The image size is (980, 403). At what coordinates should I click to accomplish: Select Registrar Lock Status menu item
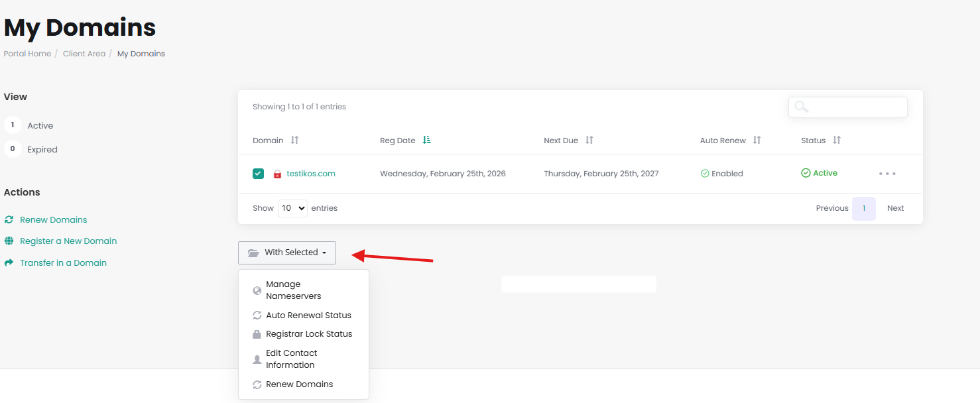[x=309, y=334]
